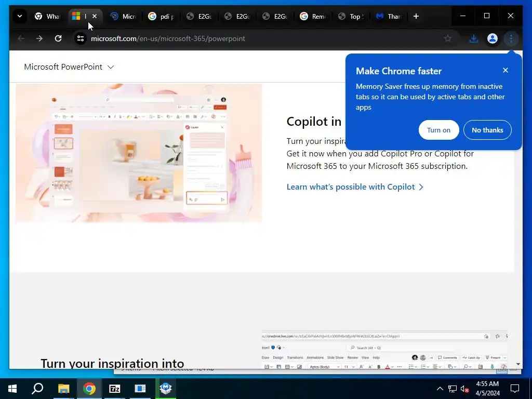The height and width of the screenshot is (399, 532).
Task: Open the 'Rem' Google tab
Action: (x=313, y=16)
